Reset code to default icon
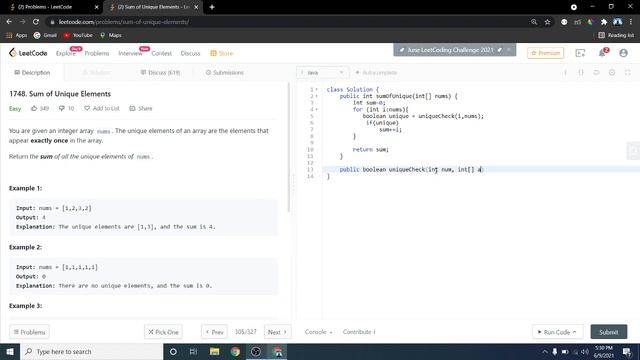640x360 pixels. pos(596,73)
